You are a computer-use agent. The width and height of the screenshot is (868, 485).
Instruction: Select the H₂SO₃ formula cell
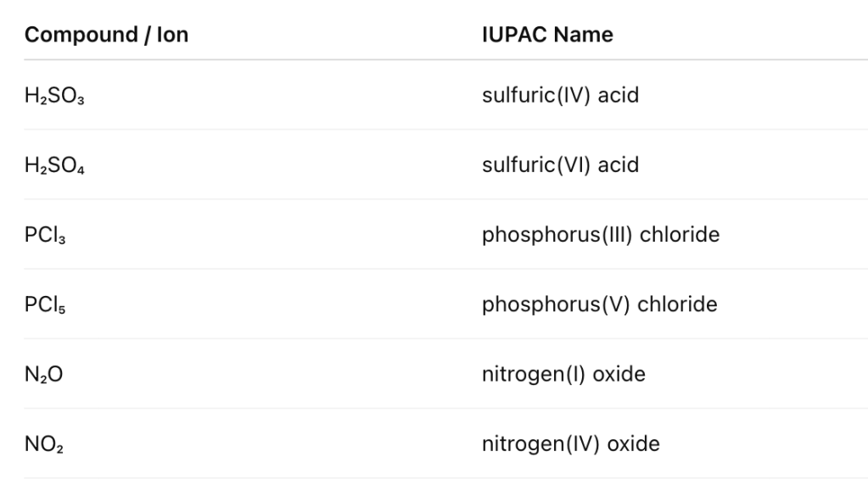(x=55, y=96)
